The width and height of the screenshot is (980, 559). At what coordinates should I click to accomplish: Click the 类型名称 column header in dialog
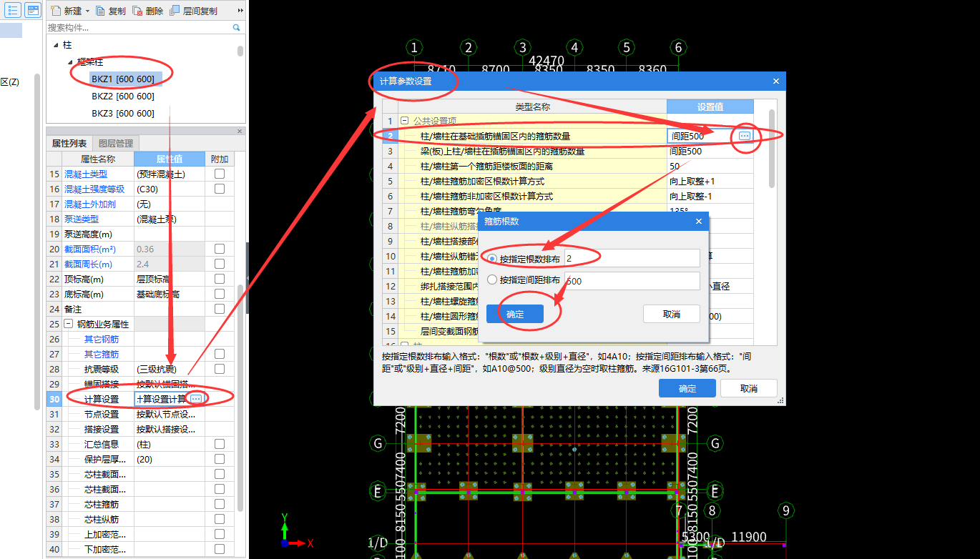point(533,107)
